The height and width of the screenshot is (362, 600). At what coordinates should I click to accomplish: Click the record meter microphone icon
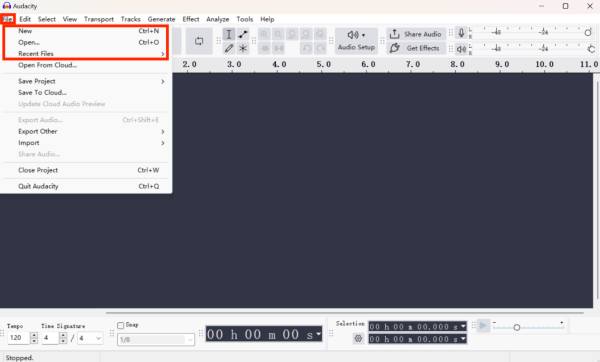pyautogui.click(x=461, y=33)
